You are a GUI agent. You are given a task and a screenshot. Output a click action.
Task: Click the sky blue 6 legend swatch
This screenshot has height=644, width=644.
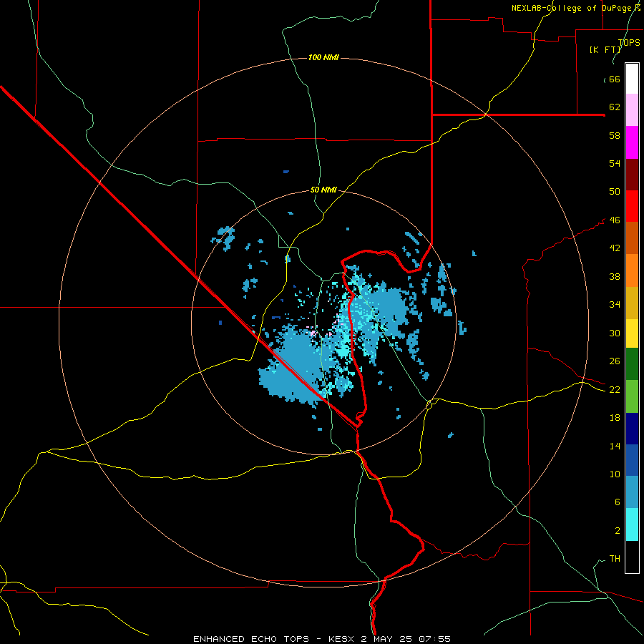pyautogui.click(x=632, y=492)
